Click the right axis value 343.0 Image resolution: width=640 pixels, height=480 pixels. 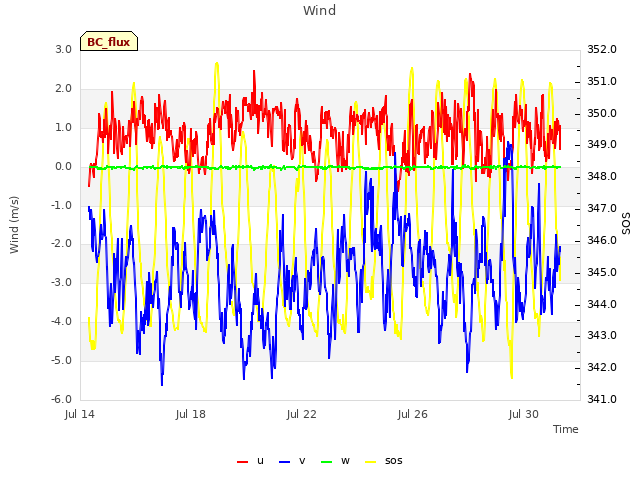pyautogui.click(x=602, y=336)
